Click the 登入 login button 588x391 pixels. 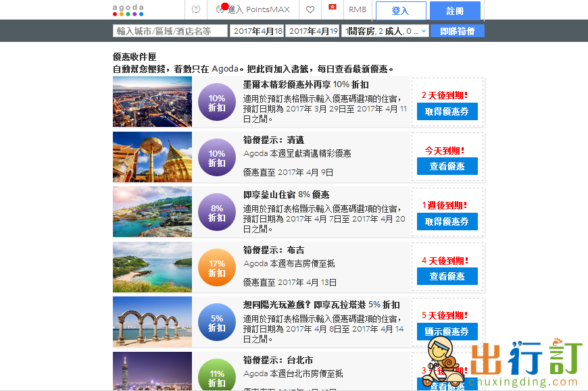coord(401,11)
